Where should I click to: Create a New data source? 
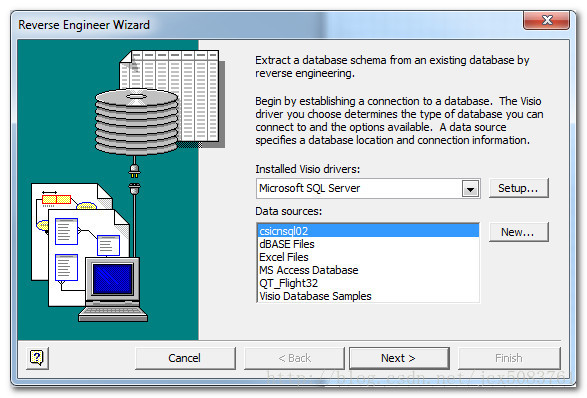click(x=518, y=232)
